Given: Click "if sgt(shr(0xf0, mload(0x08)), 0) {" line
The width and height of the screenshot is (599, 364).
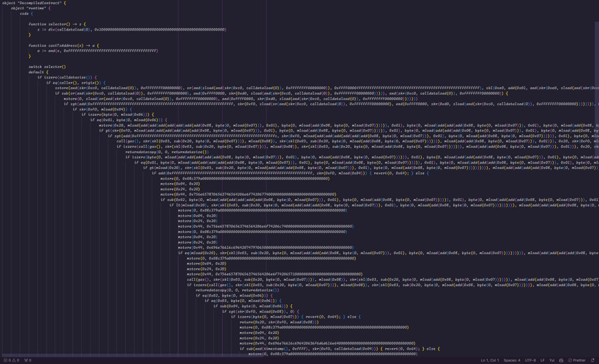Looking at the screenshot, I should 260,311.
